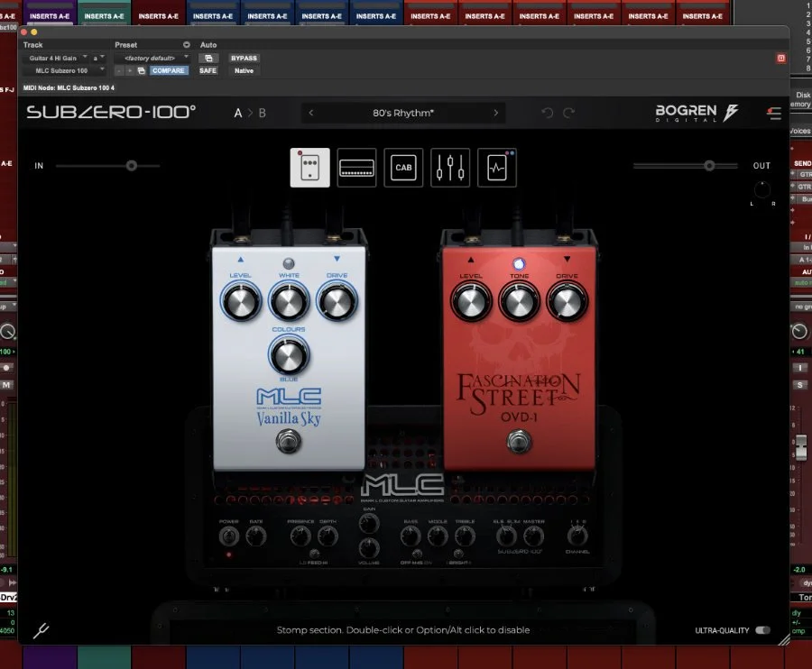This screenshot has width=812, height=669.
Task: Click the undo arrow in plugin header
Action: pos(548,113)
